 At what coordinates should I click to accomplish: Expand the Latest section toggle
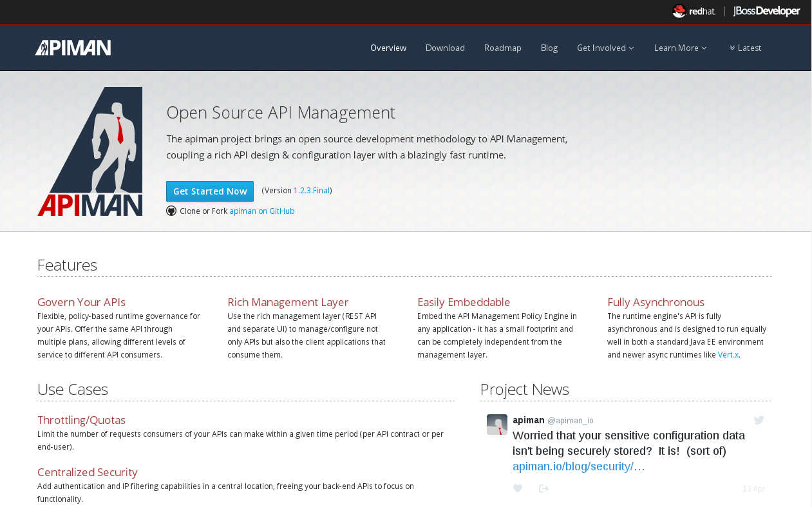click(x=746, y=48)
